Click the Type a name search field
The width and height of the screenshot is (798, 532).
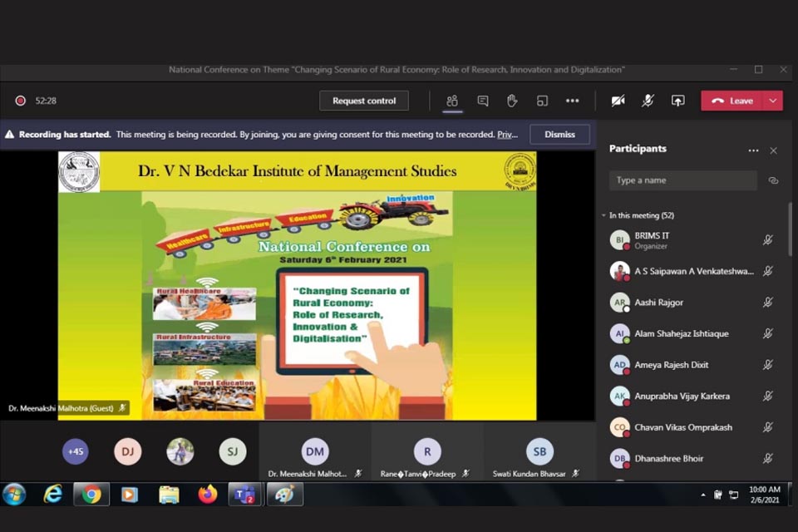click(683, 180)
